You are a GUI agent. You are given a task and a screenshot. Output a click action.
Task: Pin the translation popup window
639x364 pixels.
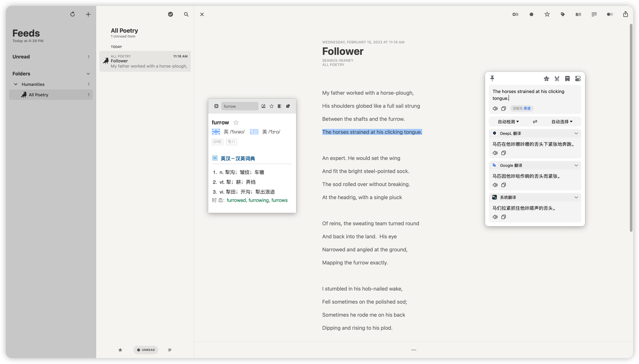[492, 79]
